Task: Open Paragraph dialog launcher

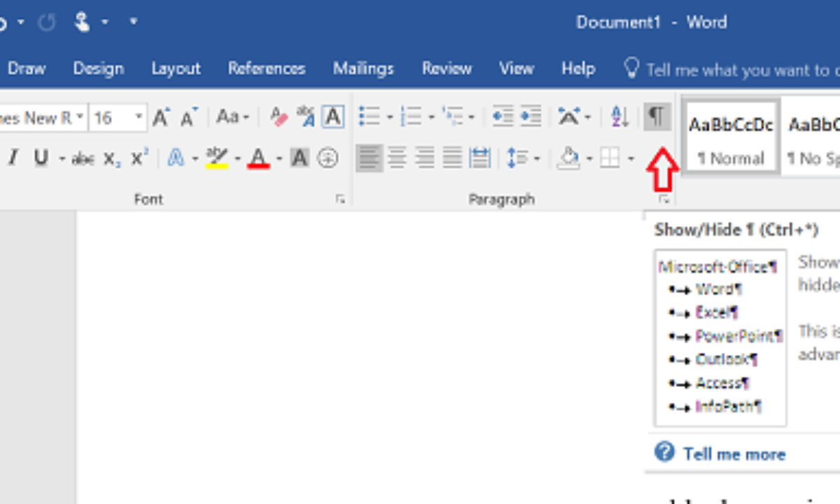Action: pyautogui.click(x=664, y=200)
